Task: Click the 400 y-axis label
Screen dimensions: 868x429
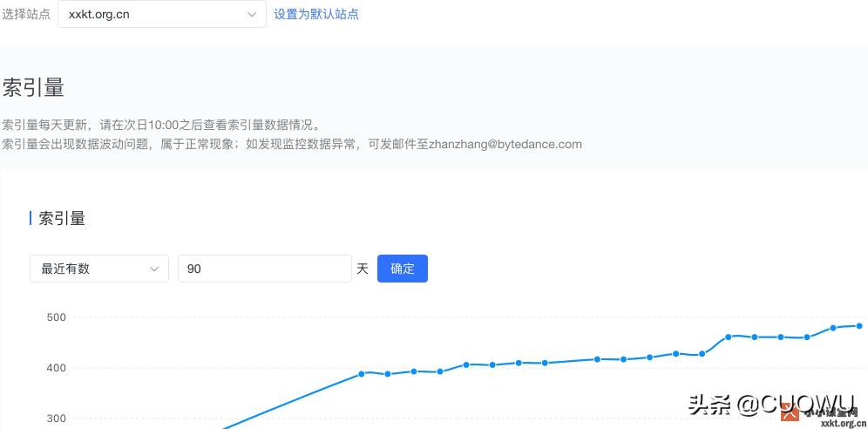Action: (56, 368)
